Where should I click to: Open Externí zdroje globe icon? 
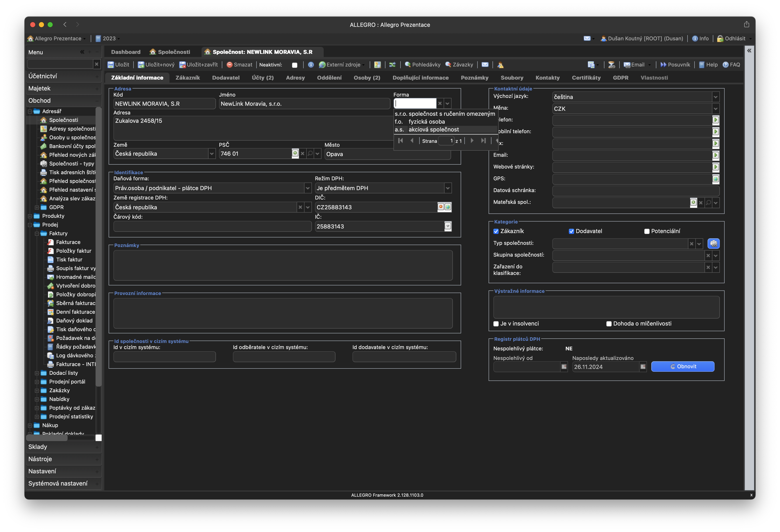[322, 65]
